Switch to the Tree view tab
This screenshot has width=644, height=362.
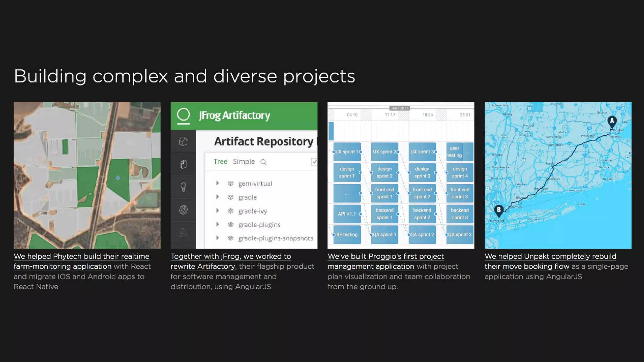[x=220, y=162]
